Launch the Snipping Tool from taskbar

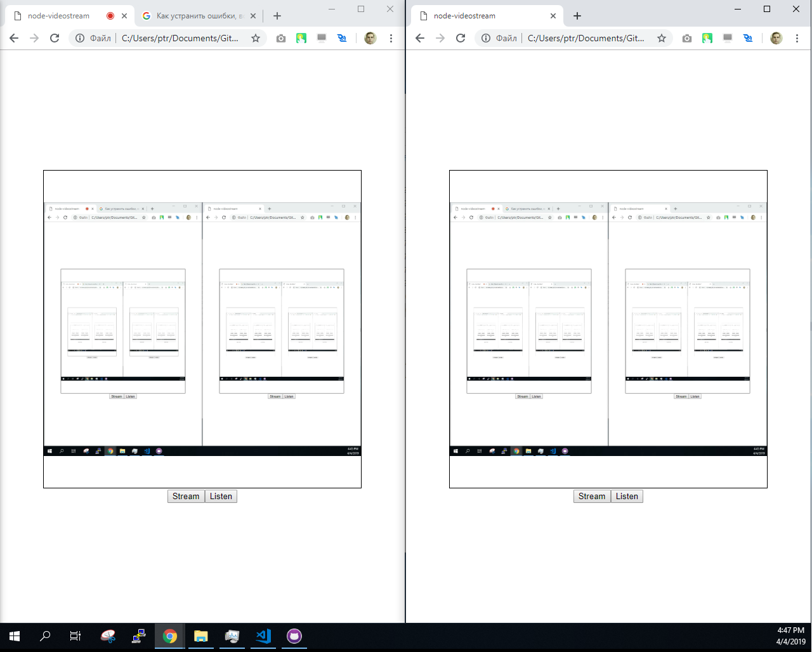(108, 636)
